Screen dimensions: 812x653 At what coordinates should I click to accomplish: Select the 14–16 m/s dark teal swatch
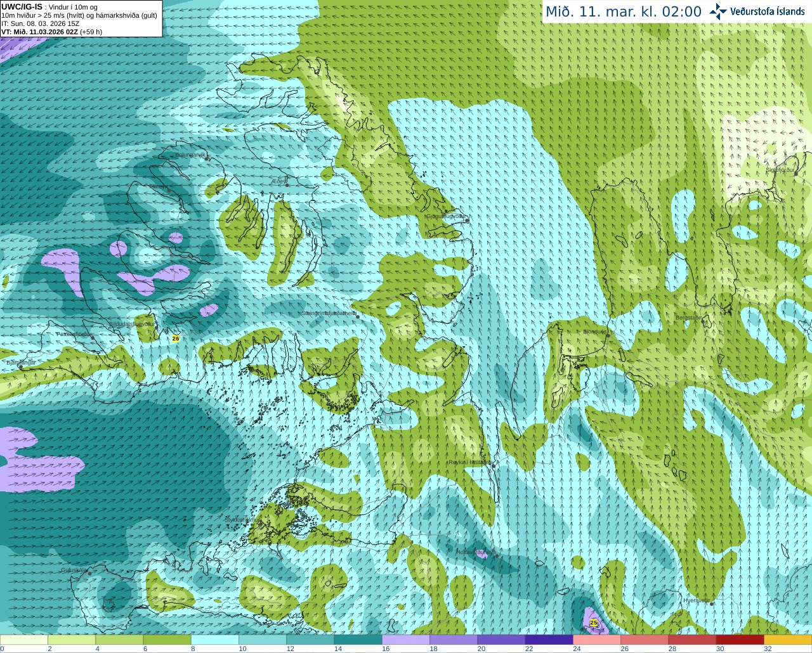coord(358,640)
